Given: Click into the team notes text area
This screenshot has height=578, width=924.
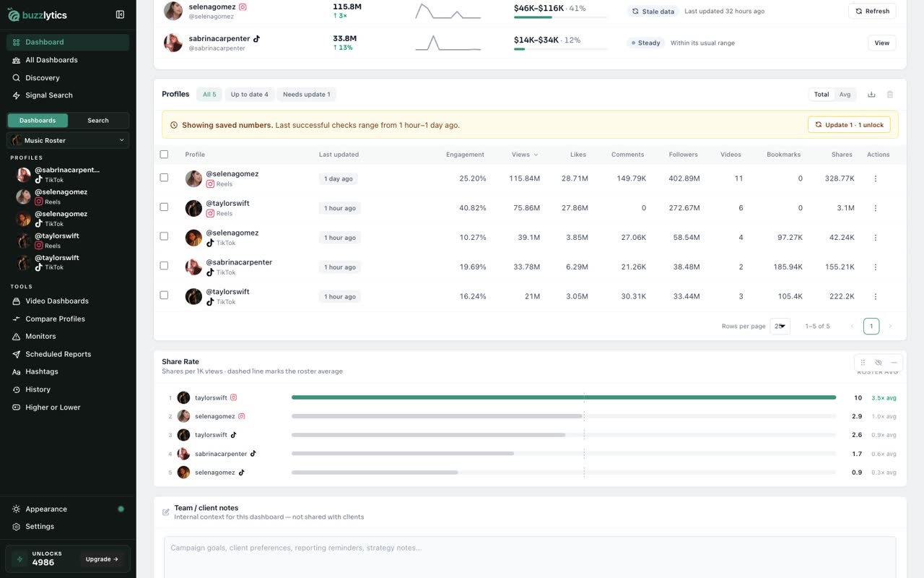Looking at the screenshot, I should point(530,557).
